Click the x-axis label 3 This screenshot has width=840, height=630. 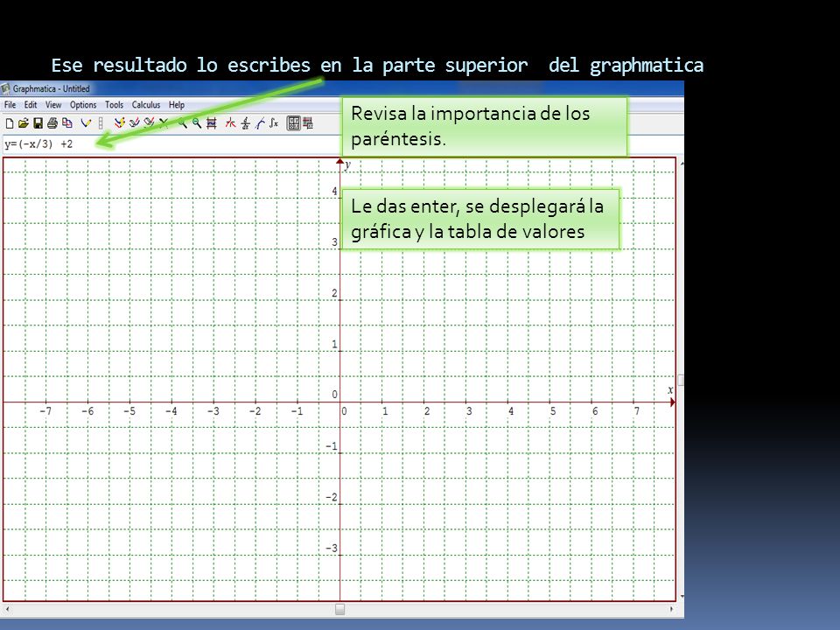pos(469,411)
